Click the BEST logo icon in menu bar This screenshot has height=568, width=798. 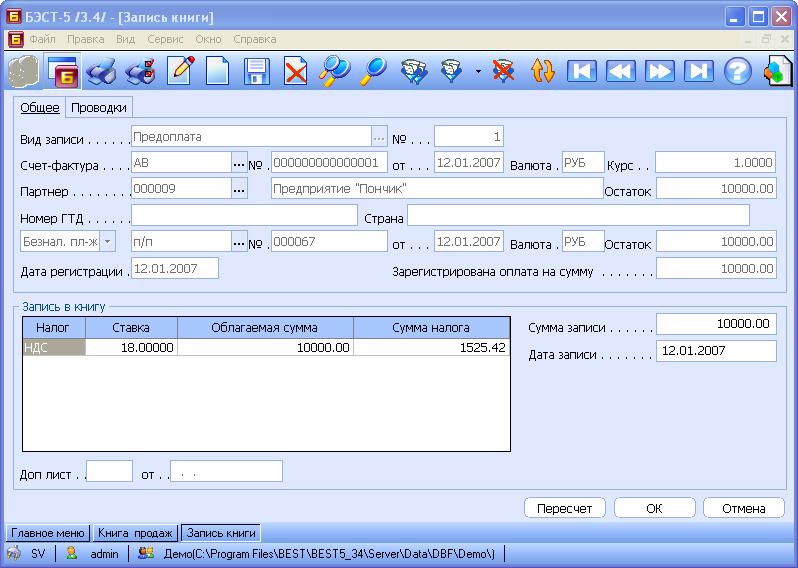(16, 39)
